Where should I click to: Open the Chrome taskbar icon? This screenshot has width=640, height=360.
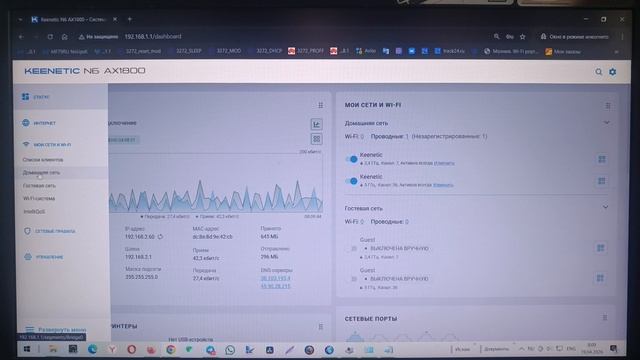(171, 349)
